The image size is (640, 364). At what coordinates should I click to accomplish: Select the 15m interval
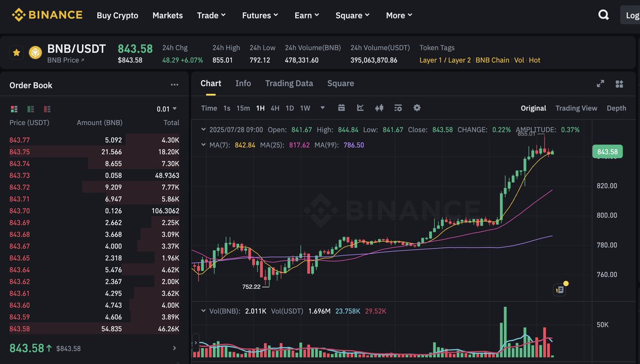tap(243, 108)
